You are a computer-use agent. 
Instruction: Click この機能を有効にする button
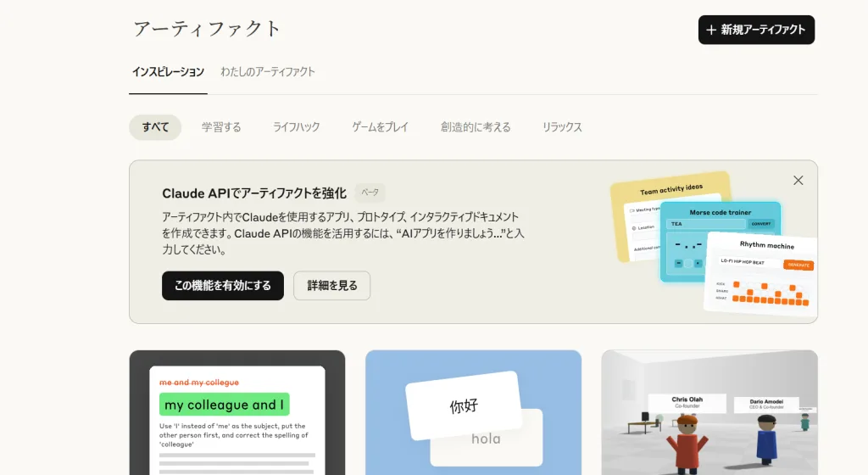[223, 286]
